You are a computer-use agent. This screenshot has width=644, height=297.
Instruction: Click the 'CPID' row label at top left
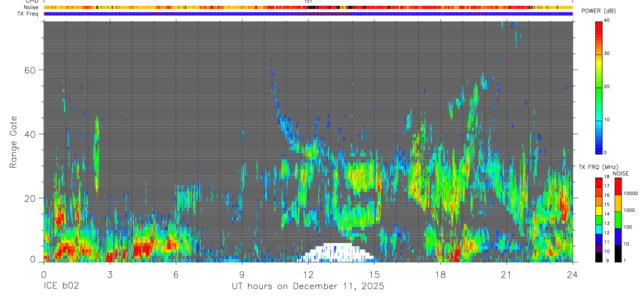31,2
